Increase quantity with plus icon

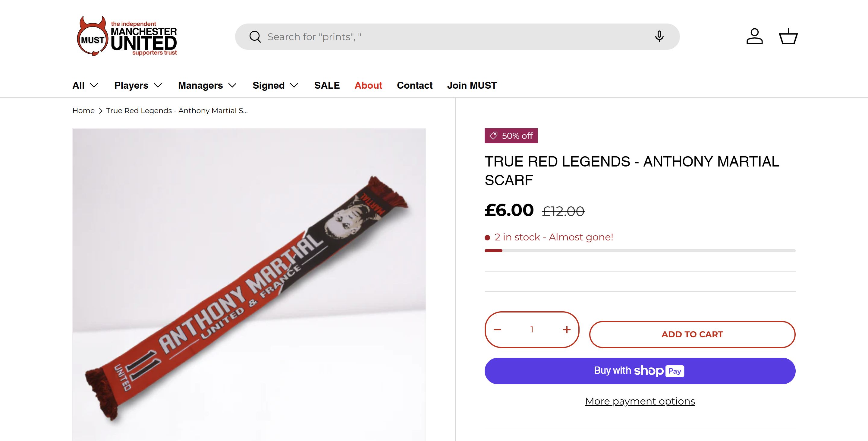tap(567, 329)
